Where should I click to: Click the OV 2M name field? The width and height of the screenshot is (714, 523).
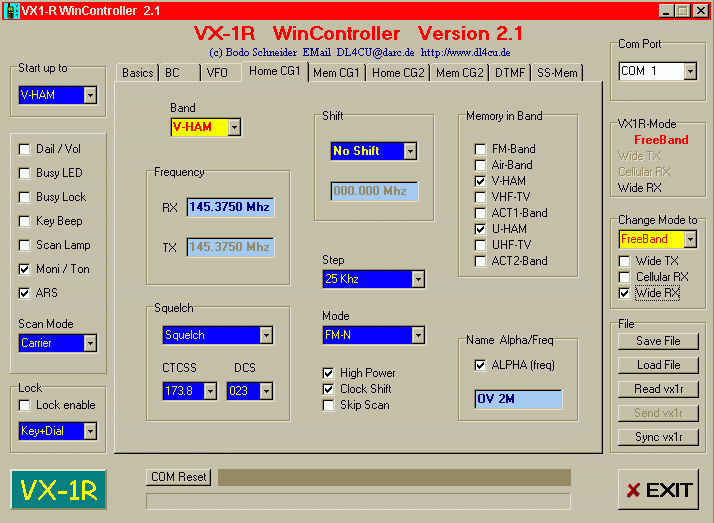point(518,399)
